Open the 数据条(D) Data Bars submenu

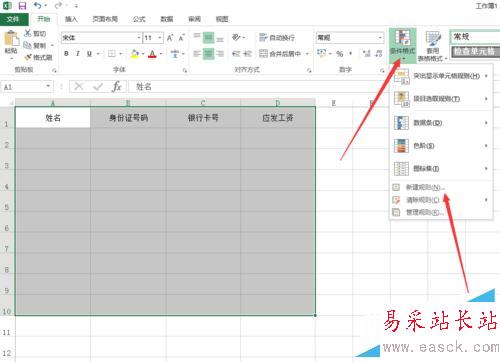[x=440, y=123]
